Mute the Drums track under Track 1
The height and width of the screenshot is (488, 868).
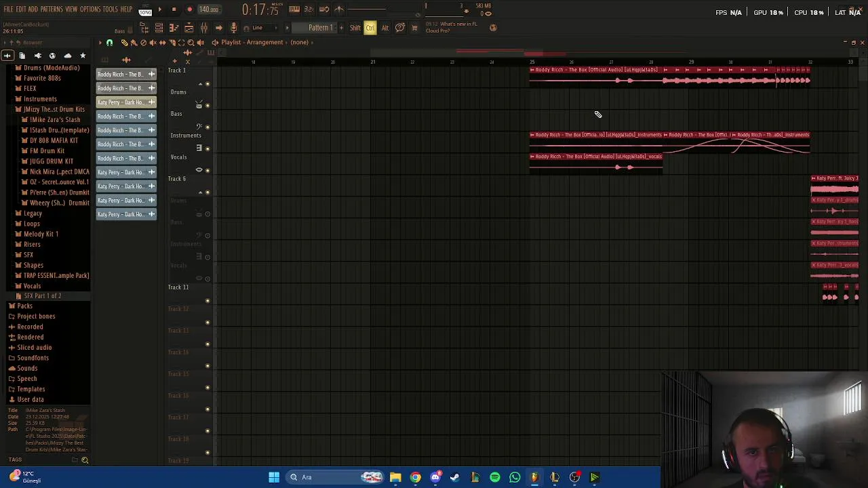pos(208,106)
